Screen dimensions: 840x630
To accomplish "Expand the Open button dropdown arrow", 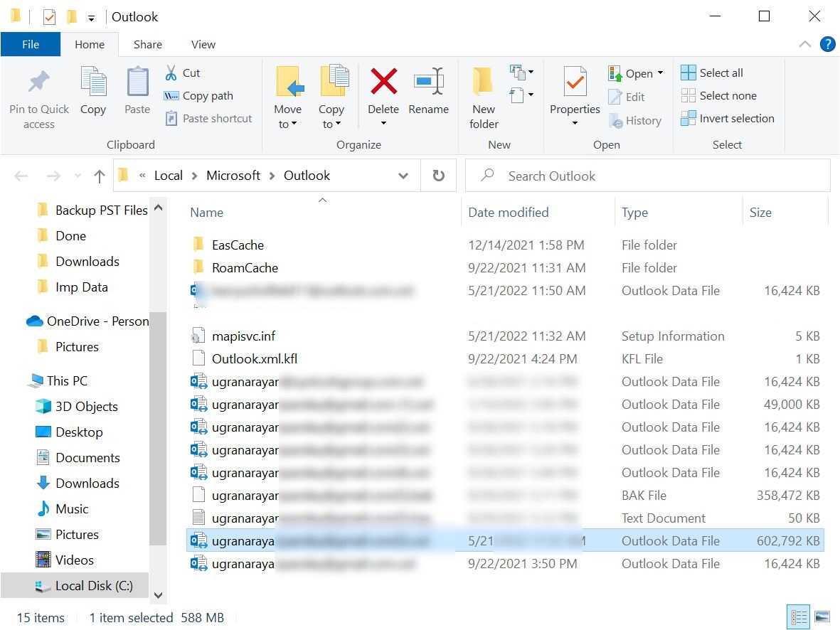I will tap(661, 73).
